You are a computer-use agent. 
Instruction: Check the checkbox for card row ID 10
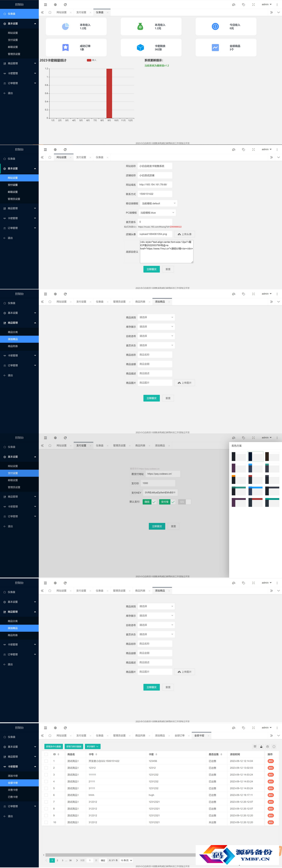(x=46, y=822)
